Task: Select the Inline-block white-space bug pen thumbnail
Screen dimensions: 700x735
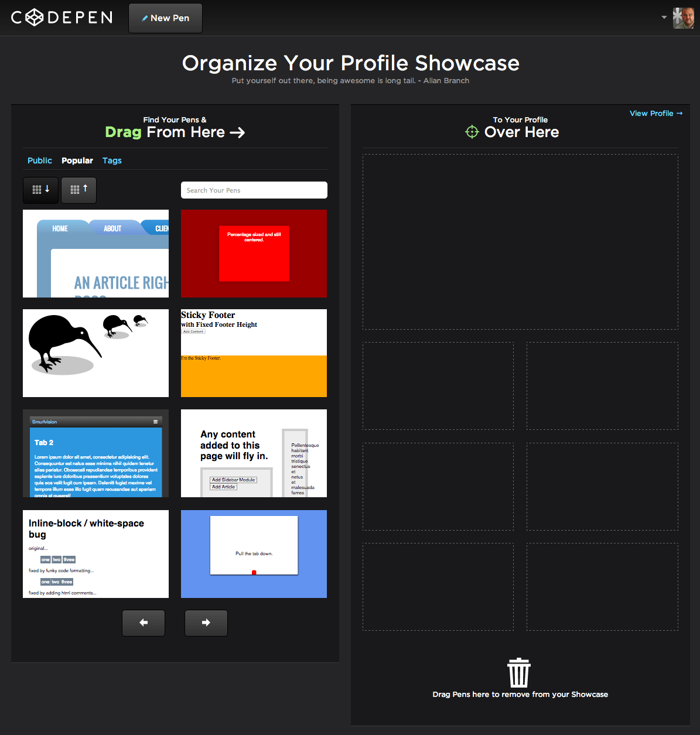Action: (x=95, y=553)
